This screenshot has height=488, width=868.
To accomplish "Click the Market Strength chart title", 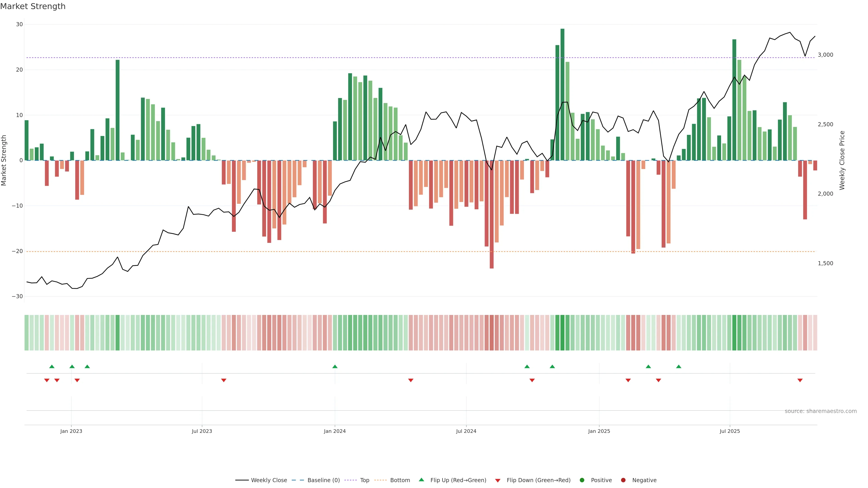I will pyautogui.click(x=33, y=6).
